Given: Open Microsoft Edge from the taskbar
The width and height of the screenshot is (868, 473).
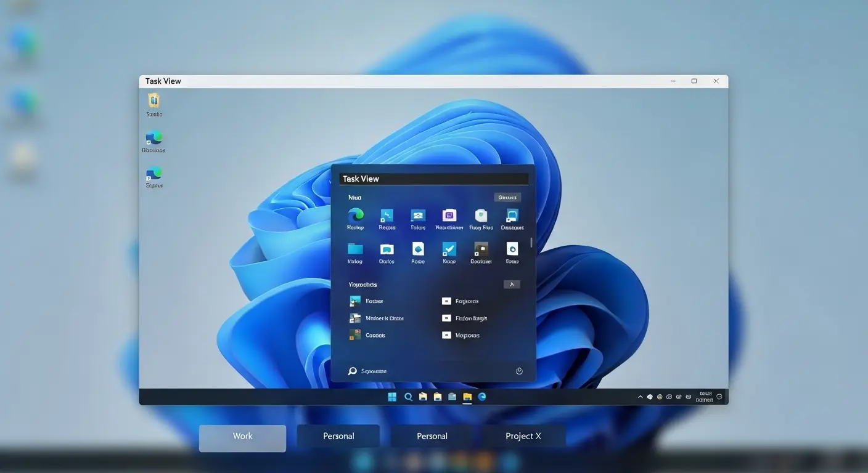Looking at the screenshot, I should [x=482, y=397].
